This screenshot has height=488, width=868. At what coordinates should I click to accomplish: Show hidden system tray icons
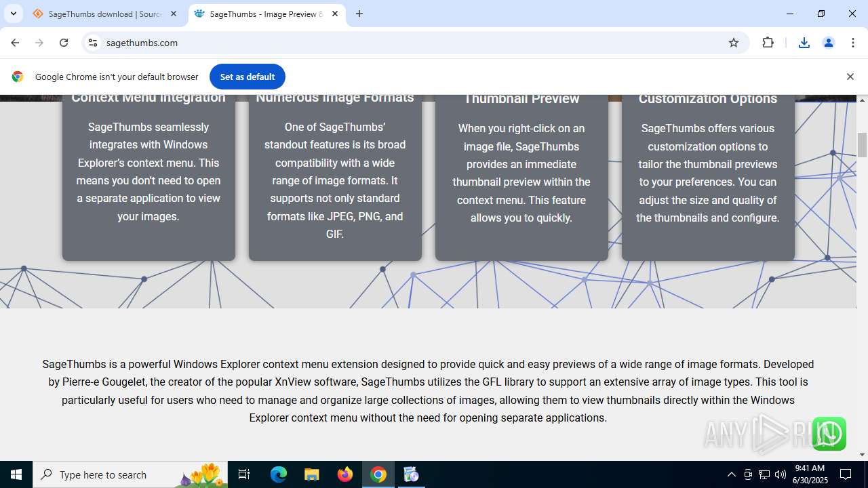(731, 474)
